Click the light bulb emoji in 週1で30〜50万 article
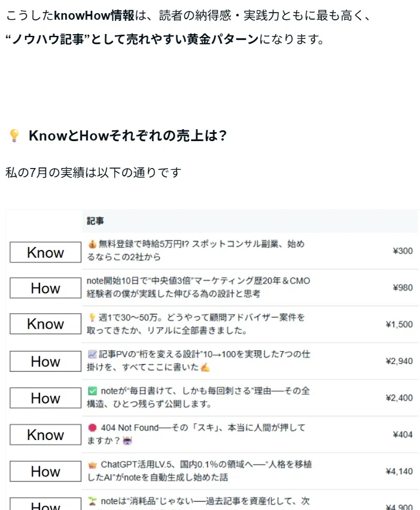Screen dimensions: 420x510 (92, 317)
